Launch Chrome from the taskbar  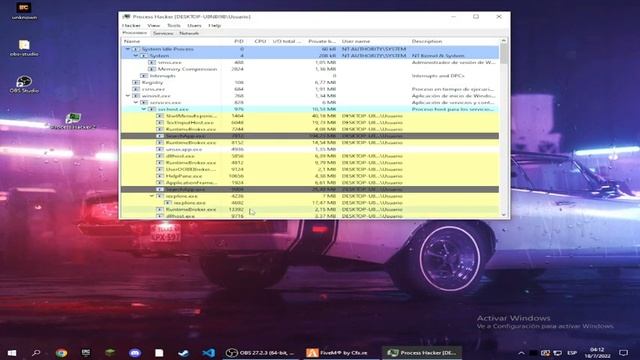click(x=62, y=353)
